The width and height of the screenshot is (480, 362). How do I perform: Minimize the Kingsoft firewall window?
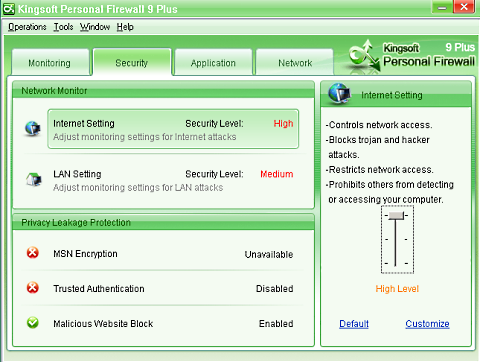pyautogui.click(x=442, y=7)
